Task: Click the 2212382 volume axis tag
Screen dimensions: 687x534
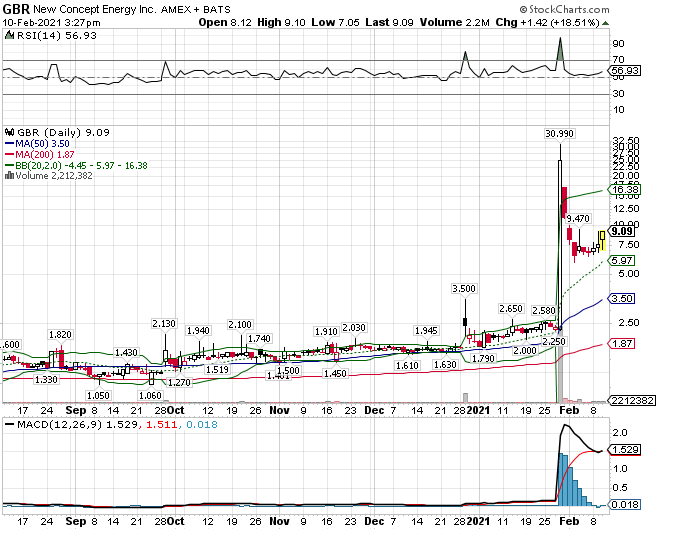Action: tap(633, 400)
